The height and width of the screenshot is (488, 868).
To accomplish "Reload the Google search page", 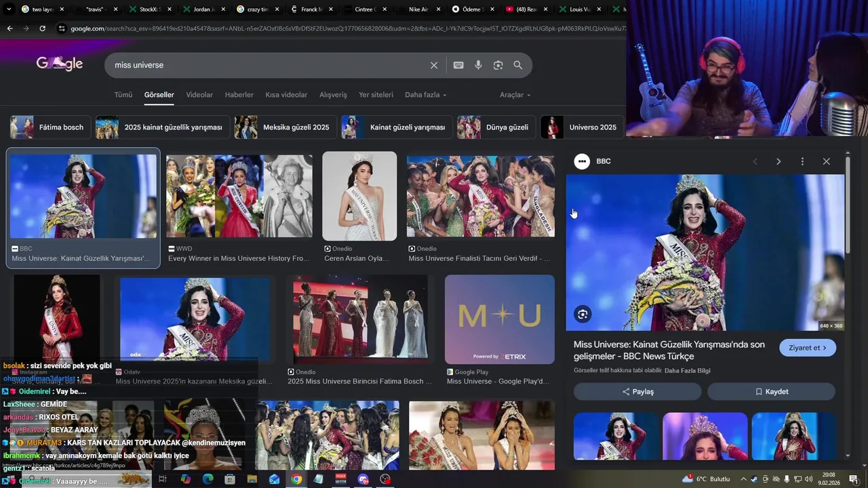I will click(x=42, y=28).
